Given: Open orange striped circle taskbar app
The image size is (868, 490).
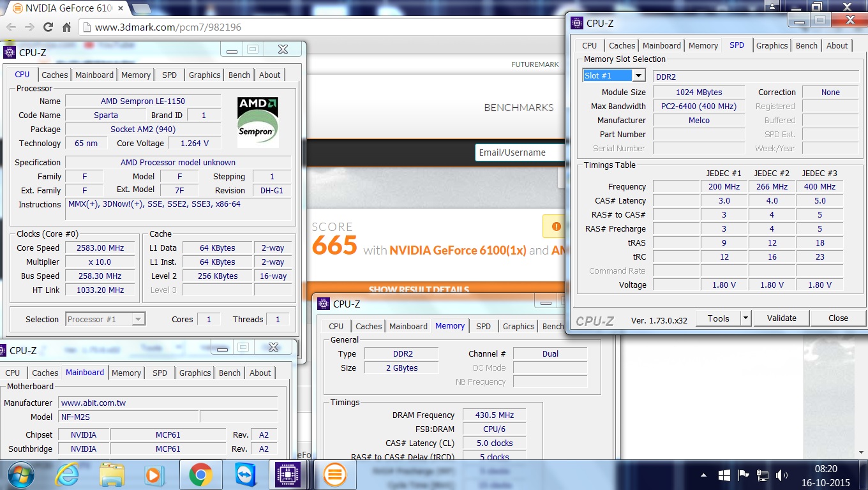Looking at the screenshot, I should (x=335, y=475).
